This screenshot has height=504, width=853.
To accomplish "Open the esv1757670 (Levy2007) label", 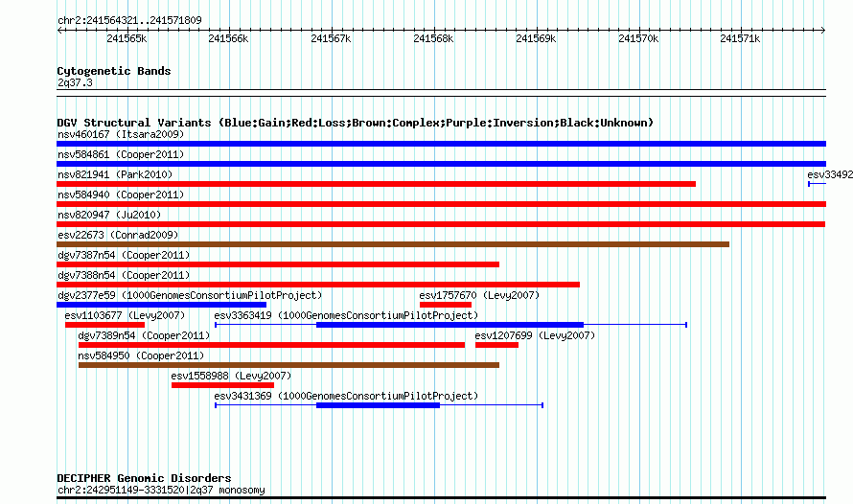I will 479,295.
